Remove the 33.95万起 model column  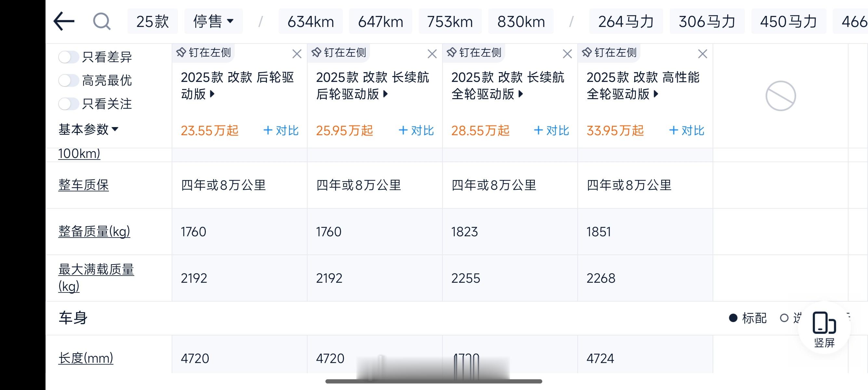pos(703,54)
